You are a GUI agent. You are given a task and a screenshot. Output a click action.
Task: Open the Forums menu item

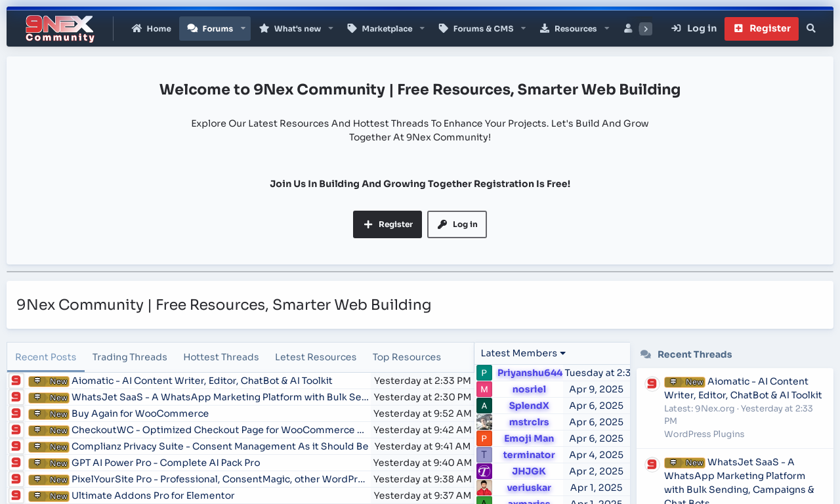point(210,28)
